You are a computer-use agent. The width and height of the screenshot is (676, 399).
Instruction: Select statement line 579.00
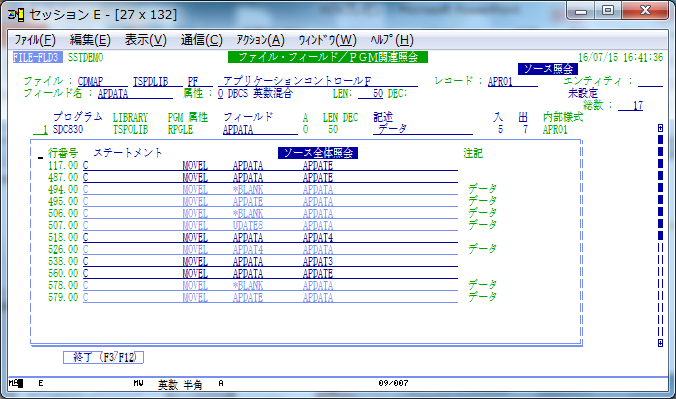270,298
